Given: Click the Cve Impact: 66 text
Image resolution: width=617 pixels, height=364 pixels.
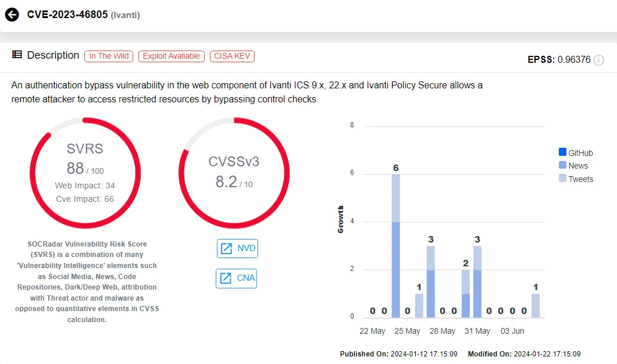Looking at the screenshot, I should coord(85,199).
